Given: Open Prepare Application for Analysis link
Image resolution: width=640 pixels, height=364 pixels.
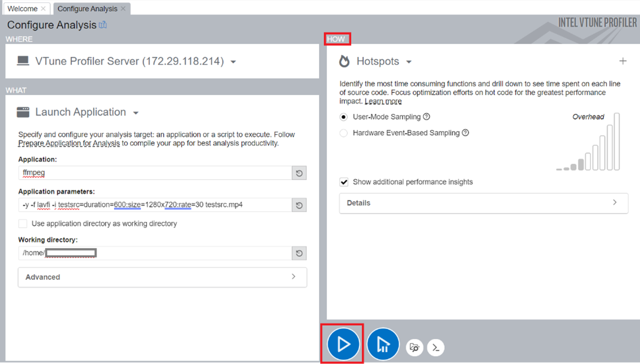Looking at the screenshot, I should click(x=69, y=143).
